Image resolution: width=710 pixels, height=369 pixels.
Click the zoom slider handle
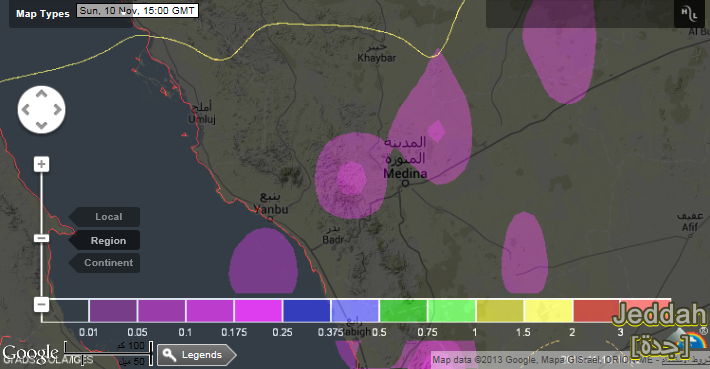pyautogui.click(x=41, y=238)
